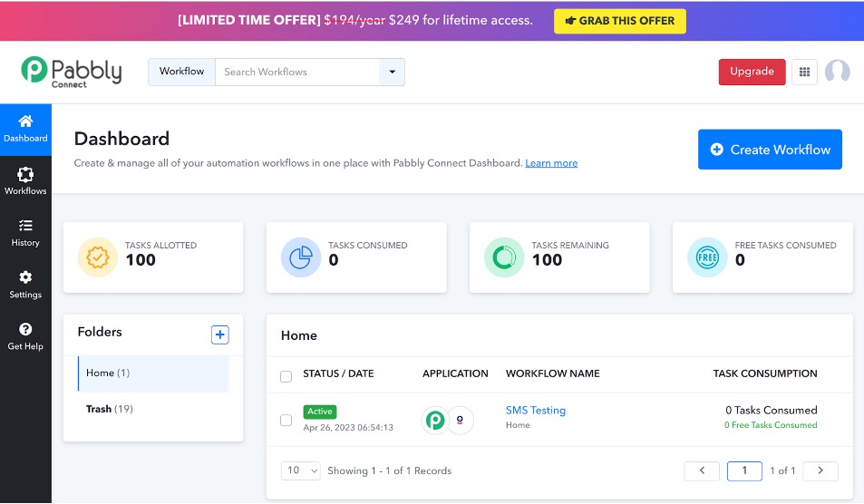The width and height of the screenshot is (864, 504).
Task: Click the Tasks Allotted badge icon
Action: (98, 257)
